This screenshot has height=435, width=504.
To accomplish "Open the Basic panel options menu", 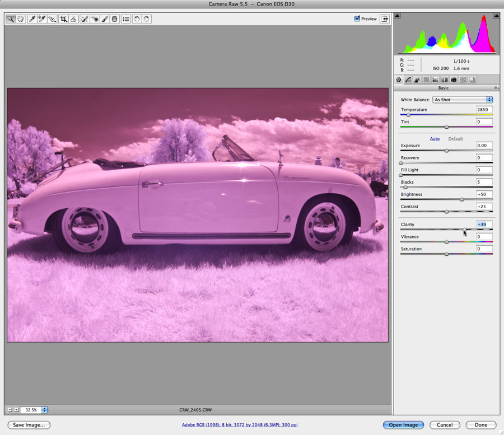I will (x=496, y=88).
